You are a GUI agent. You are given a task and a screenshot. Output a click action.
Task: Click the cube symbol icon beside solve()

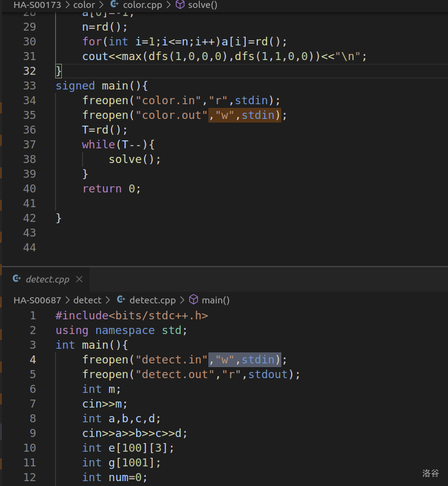pos(180,5)
